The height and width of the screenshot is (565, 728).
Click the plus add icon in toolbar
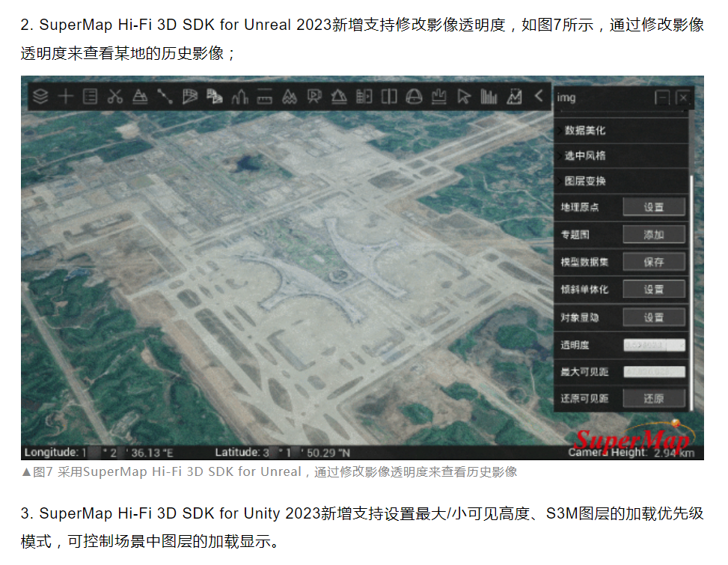pos(67,97)
